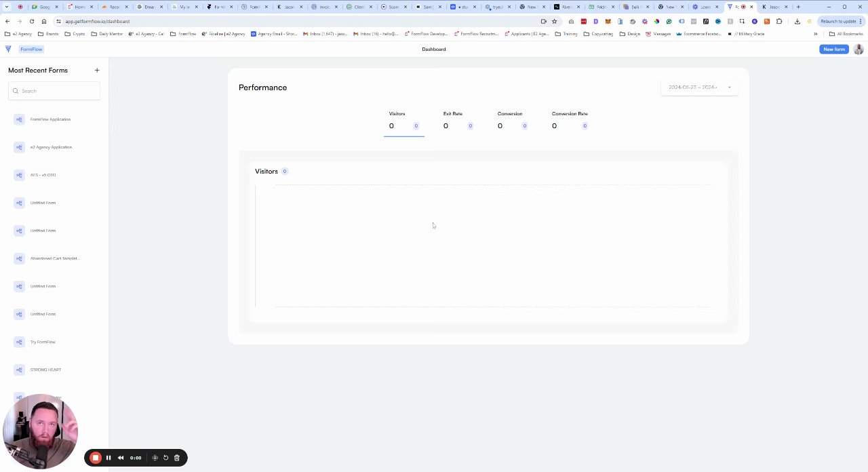
Task: Add a new form with the plus icon
Action: [x=97, y=70]
